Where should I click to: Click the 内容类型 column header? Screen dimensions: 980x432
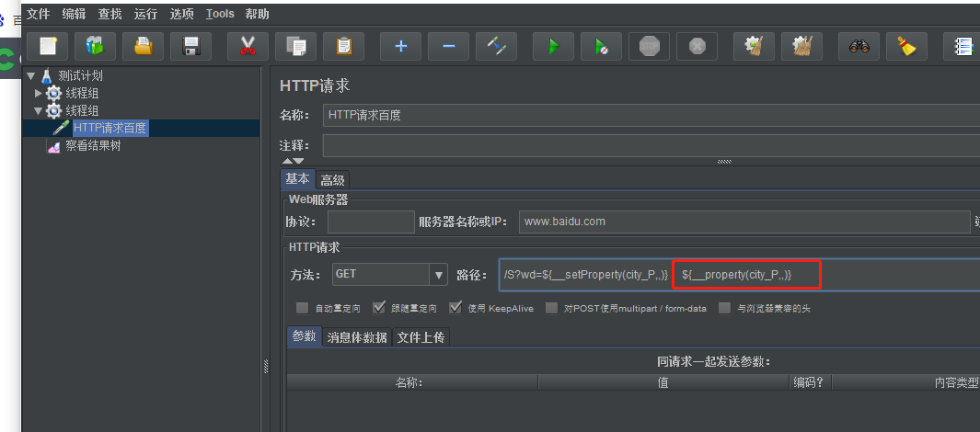click(906, 382)
